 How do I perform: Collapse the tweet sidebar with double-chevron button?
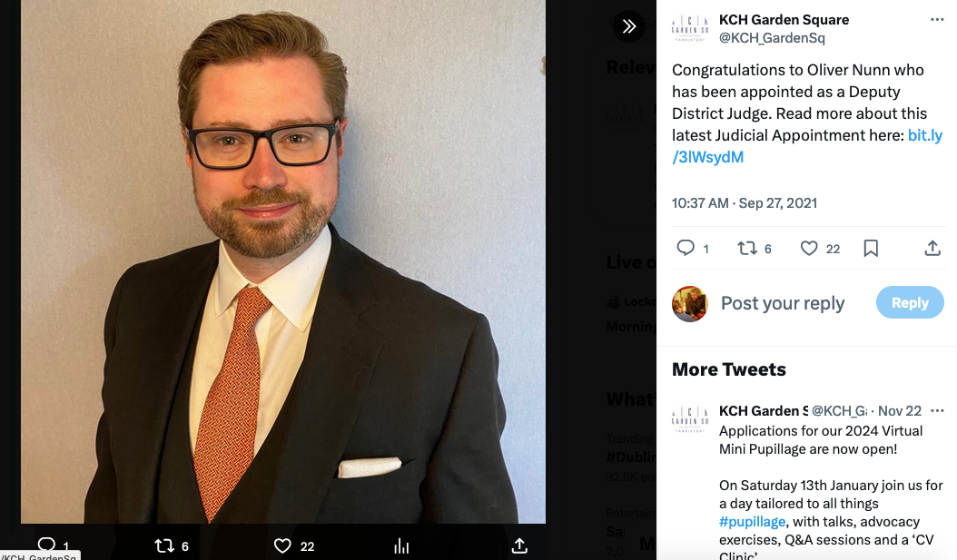(629, 26)
